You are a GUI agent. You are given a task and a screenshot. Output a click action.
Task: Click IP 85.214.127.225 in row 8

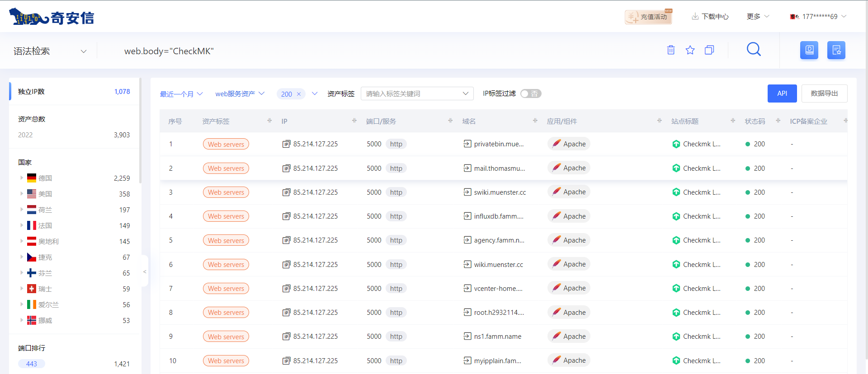tap(316, 313)
